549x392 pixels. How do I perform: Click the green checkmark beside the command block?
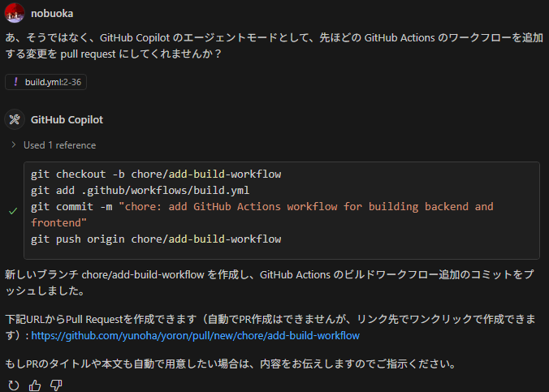coord(13,210)
